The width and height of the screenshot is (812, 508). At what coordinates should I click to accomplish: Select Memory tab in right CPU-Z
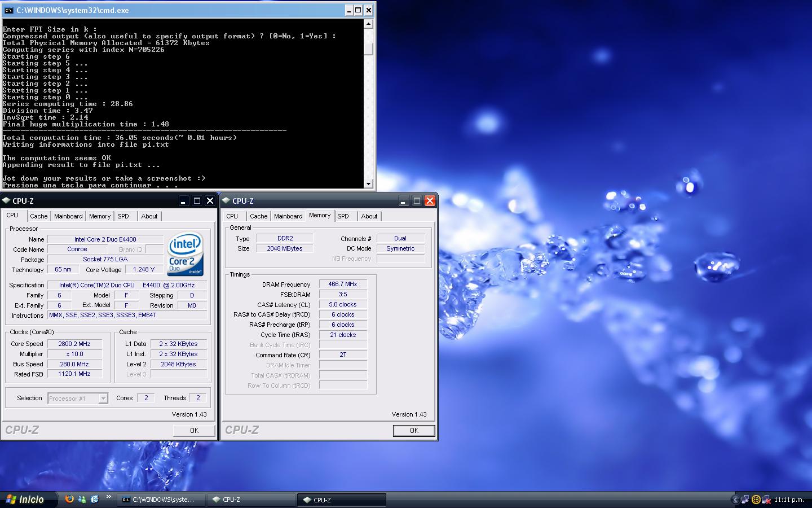coord(320,216)
